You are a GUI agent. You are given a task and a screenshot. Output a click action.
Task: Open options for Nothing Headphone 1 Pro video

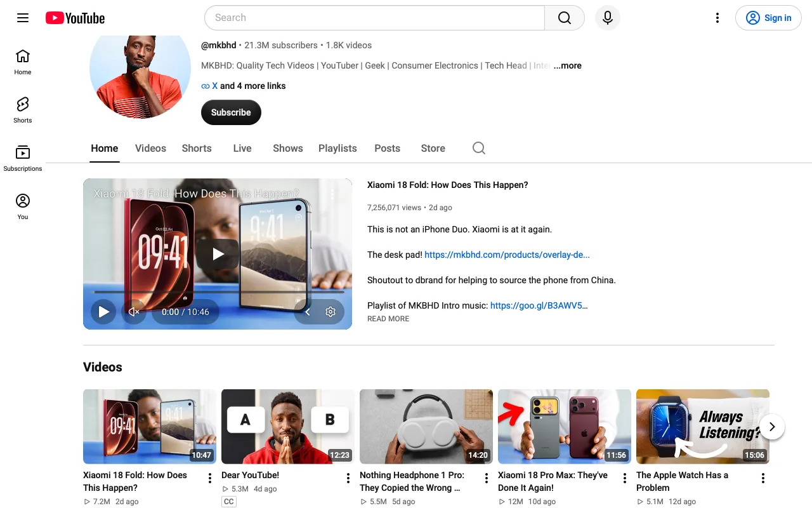point(487,478)
